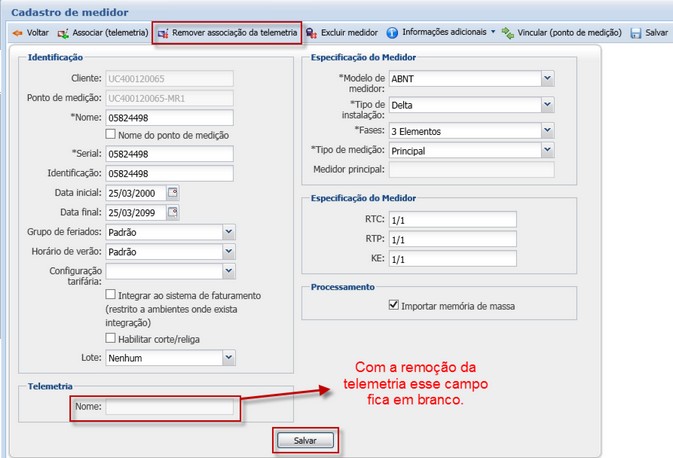Open the Lote dropdown list
673x458 pixels.
[229, 357]
